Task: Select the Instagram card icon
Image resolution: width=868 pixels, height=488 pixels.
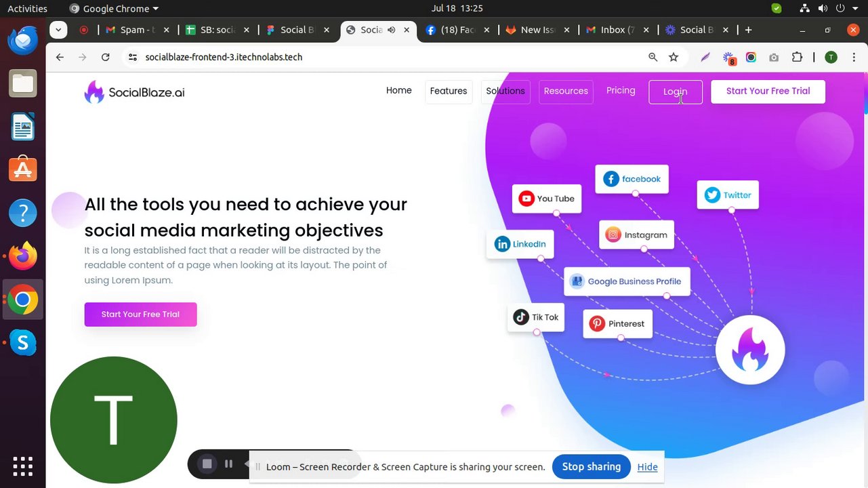Action: coord(613,235)
